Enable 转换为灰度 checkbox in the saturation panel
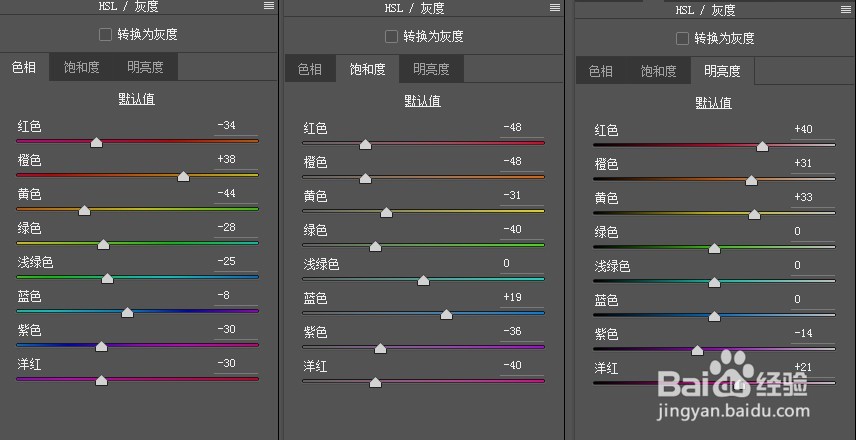Screen dimensions: 856x440 point(391,37)
